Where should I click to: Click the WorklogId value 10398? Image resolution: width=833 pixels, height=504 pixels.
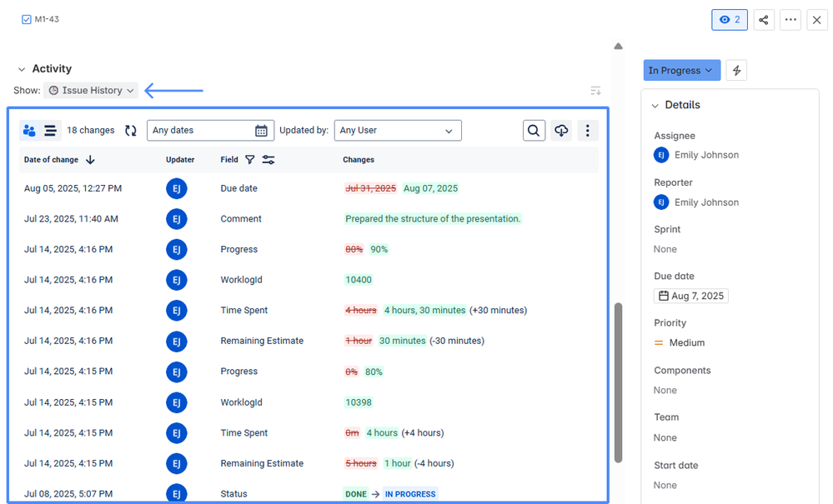click(359, 402)
